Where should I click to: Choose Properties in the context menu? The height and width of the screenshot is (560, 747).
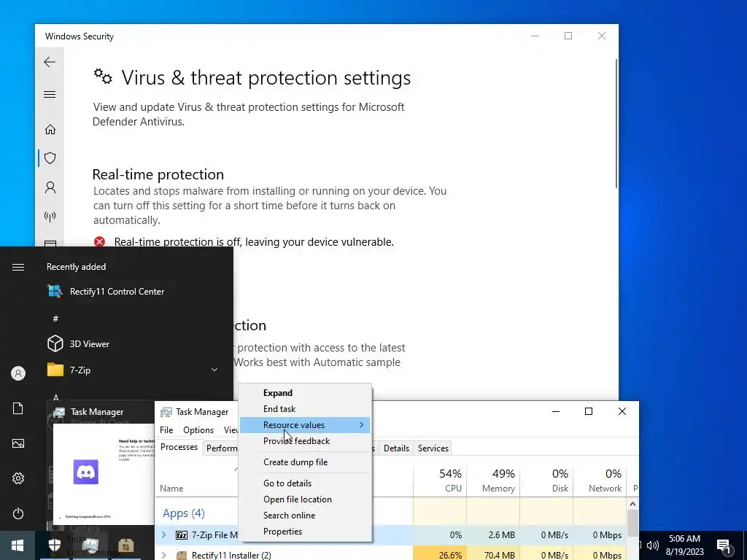(305, 532)
